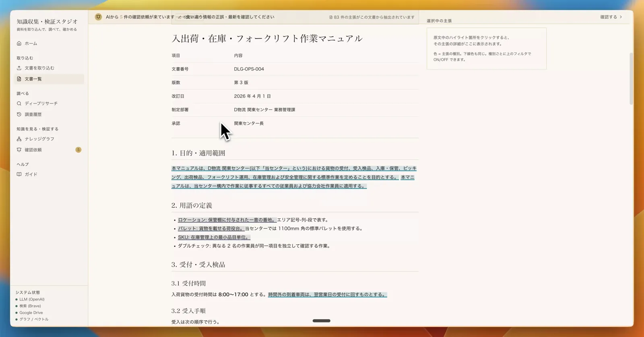
Task: Click the subheading 3.1 受付時間
Action: point(188,284)
